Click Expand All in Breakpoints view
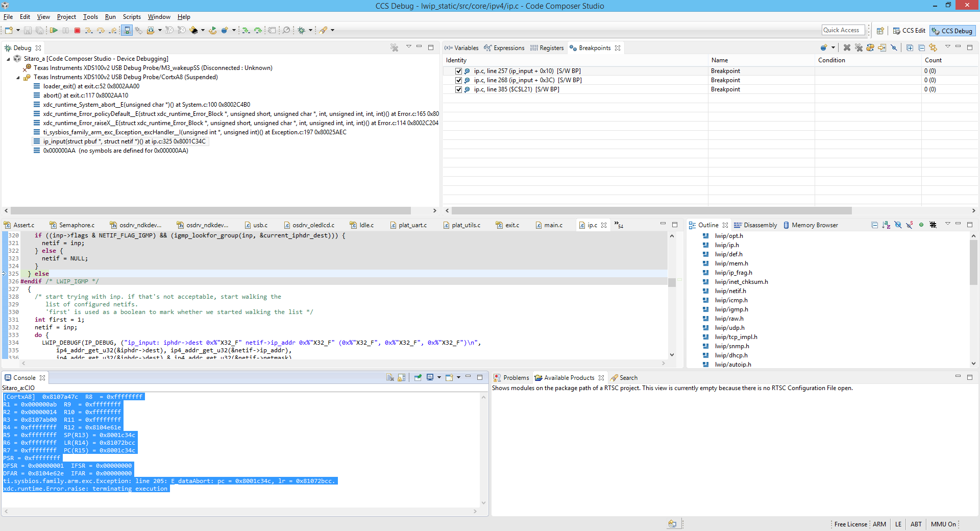This screenshot has width=980, height=531. [910, 47]
